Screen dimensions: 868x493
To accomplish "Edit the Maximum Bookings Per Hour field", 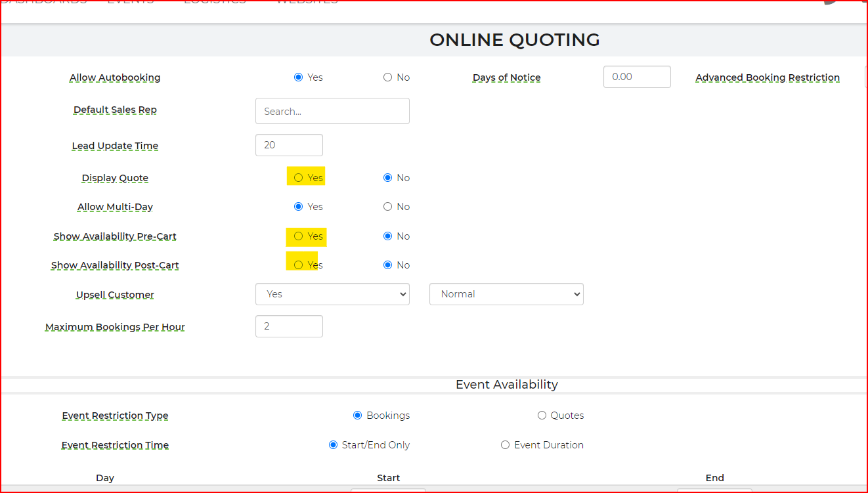I will click(289, 326).
